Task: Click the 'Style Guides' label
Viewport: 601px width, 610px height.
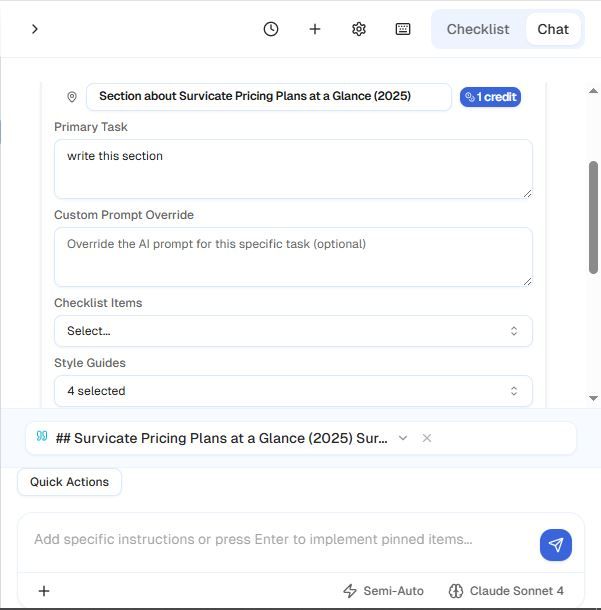Action: point(90,363)
